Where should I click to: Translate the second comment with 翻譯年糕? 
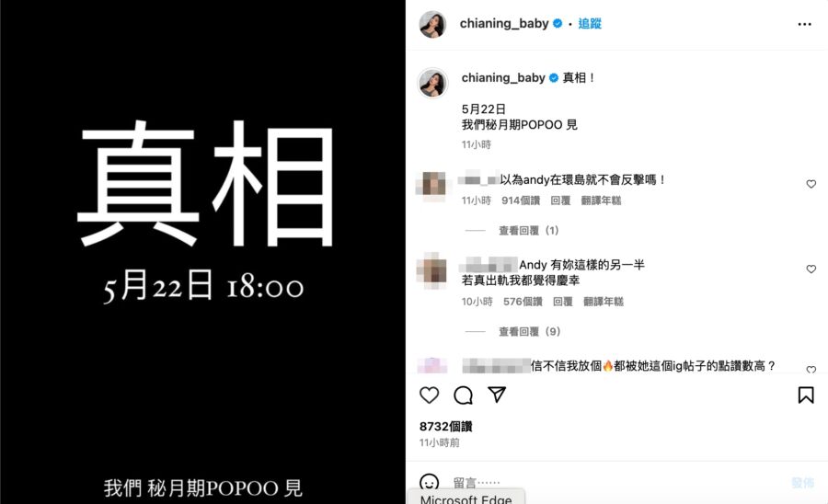603,302
